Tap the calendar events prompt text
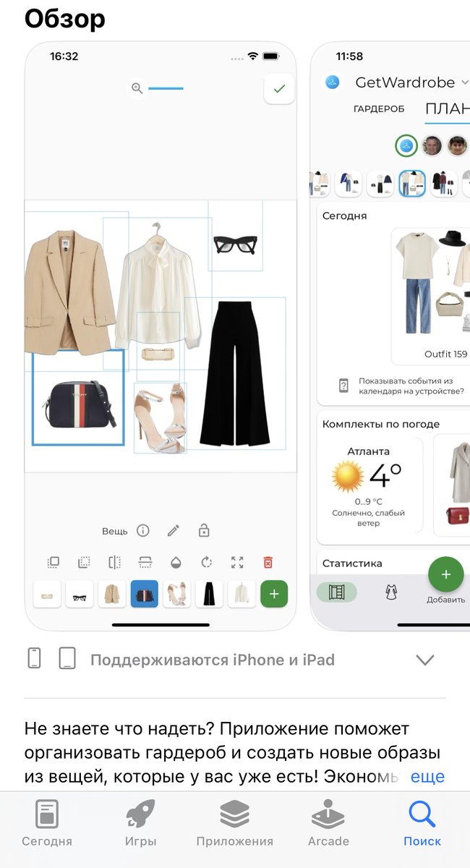The image size is (470, 868). tap(411, 386)
